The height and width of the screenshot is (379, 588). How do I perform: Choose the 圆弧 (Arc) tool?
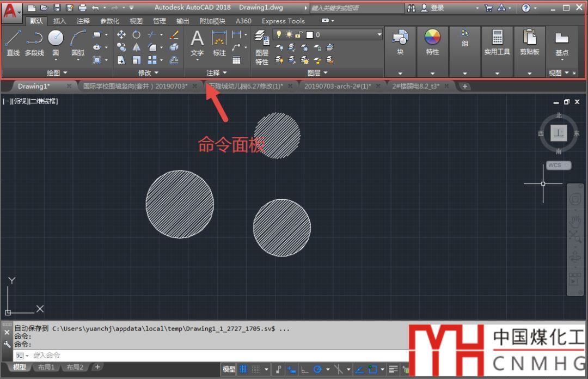78,42
